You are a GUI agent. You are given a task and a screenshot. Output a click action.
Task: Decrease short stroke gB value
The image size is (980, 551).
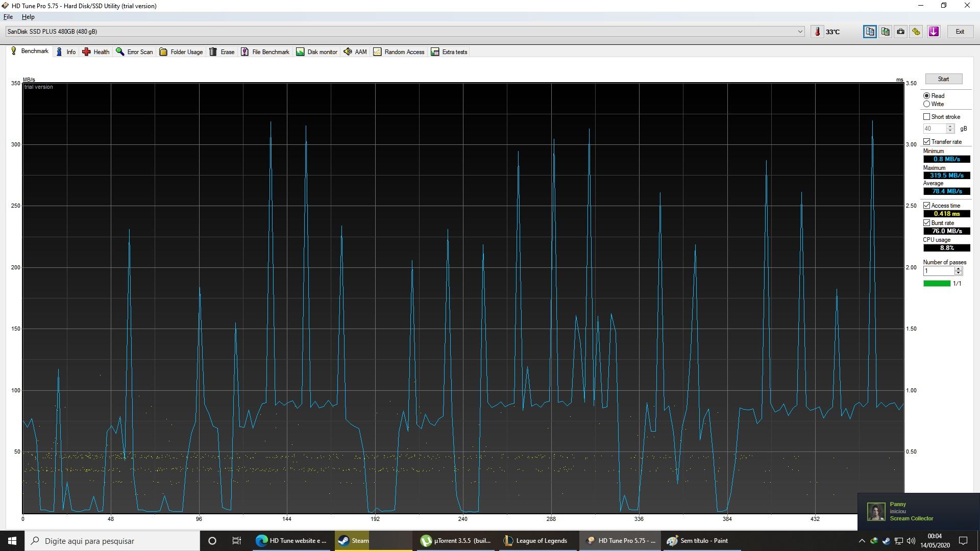coord(950,131)
